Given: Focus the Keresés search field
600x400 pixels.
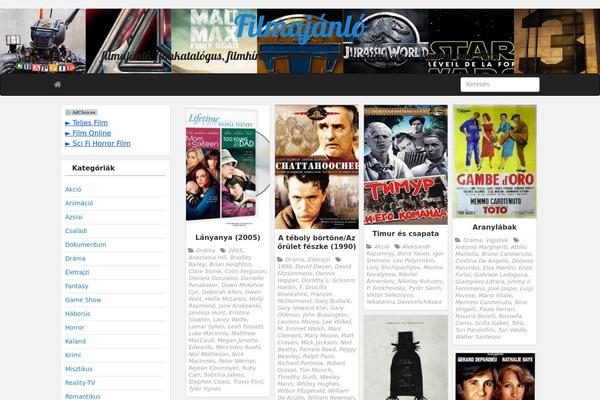Looking at the screenshot, I should point(500,84).
